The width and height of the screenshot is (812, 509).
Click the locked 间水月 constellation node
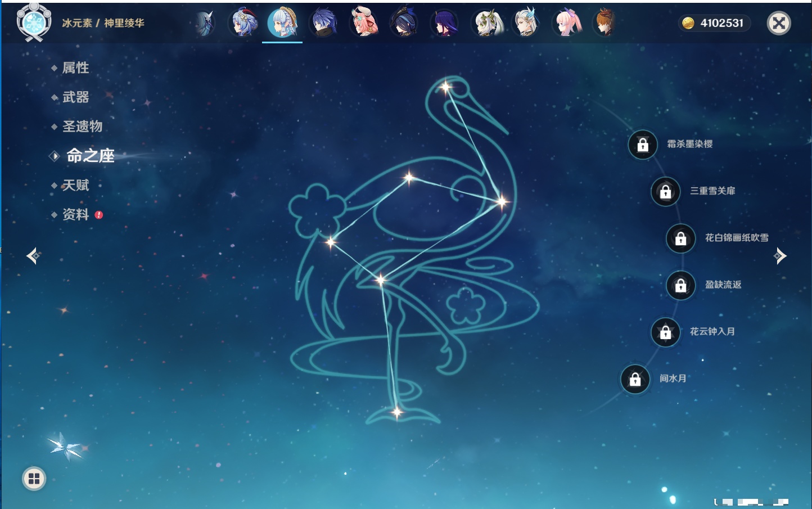click(x=635, y=379)
